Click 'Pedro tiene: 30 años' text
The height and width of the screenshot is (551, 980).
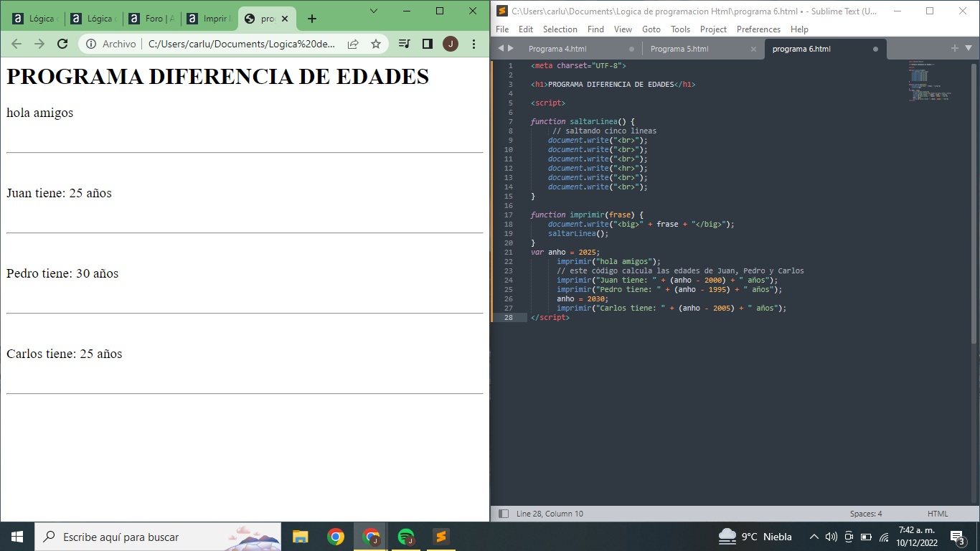pos(62,273)
